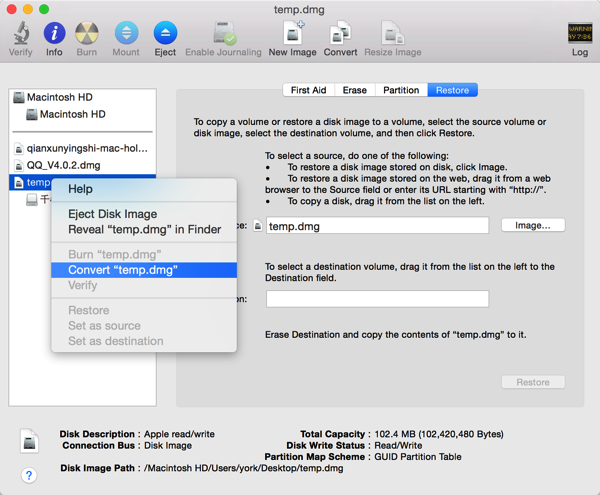Screen dimensions: 600x495
Task: Click the Resize Image toolbar icon
Action: pos(393,33)
